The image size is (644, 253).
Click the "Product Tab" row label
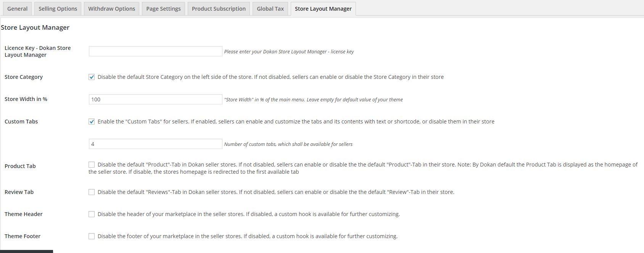[20, 166]
